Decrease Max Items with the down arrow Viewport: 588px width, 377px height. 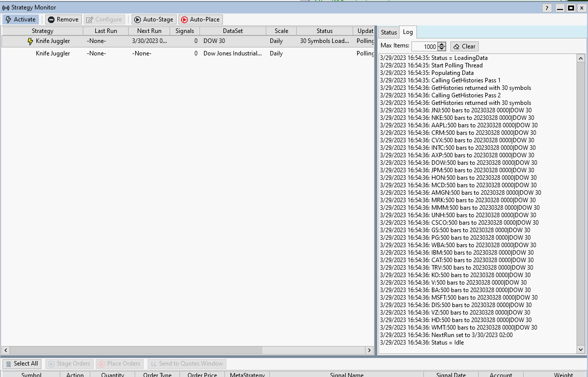tap(442, 49)
